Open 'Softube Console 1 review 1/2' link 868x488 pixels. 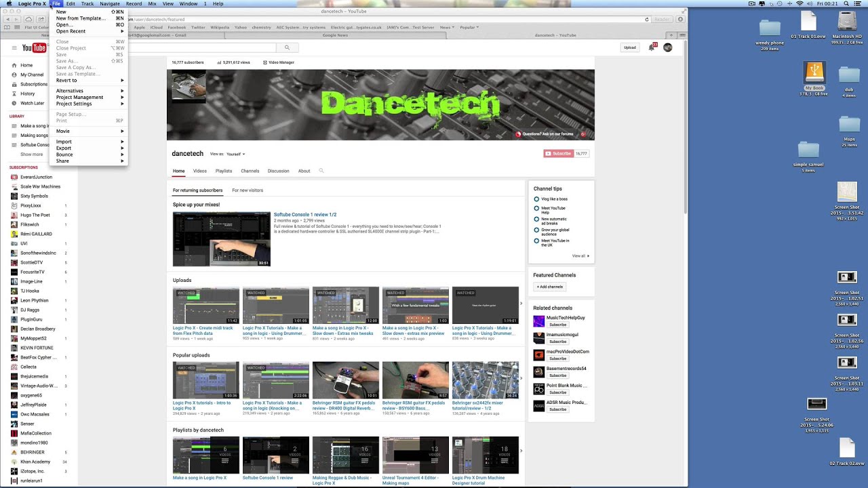(305, 215)
